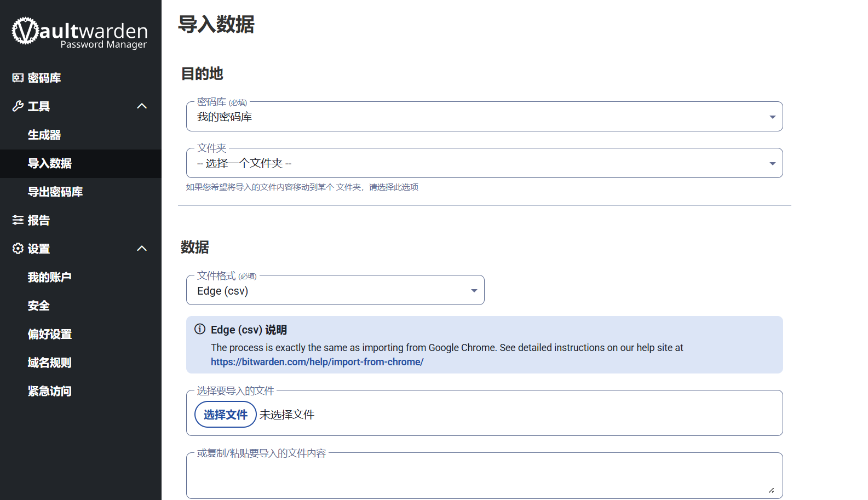Open 偏好设置 in the sidebar
The width and height of the screenshot is (868, 500).
click(50, 334)
